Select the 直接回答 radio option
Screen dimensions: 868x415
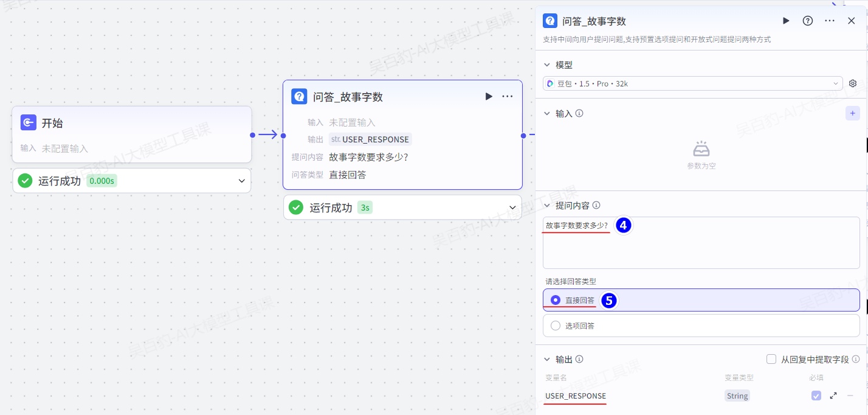556,300
